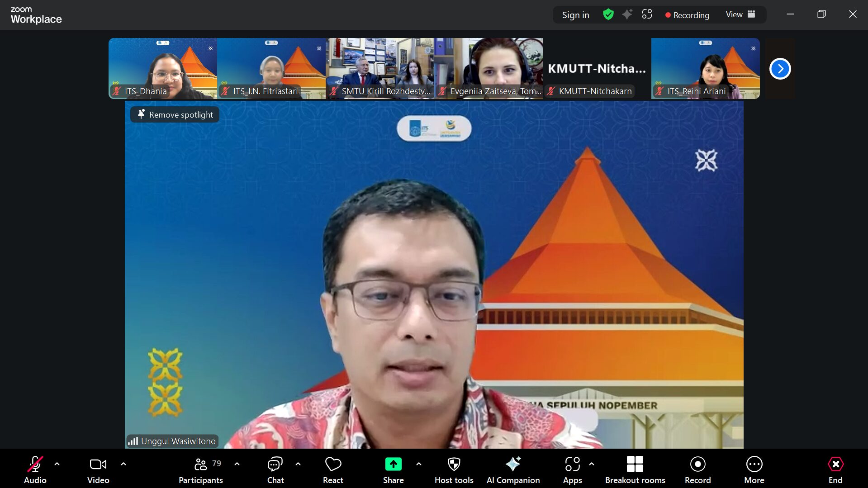The image size is (868, 488).
Task: Open the More options menu
Action: 754,469
